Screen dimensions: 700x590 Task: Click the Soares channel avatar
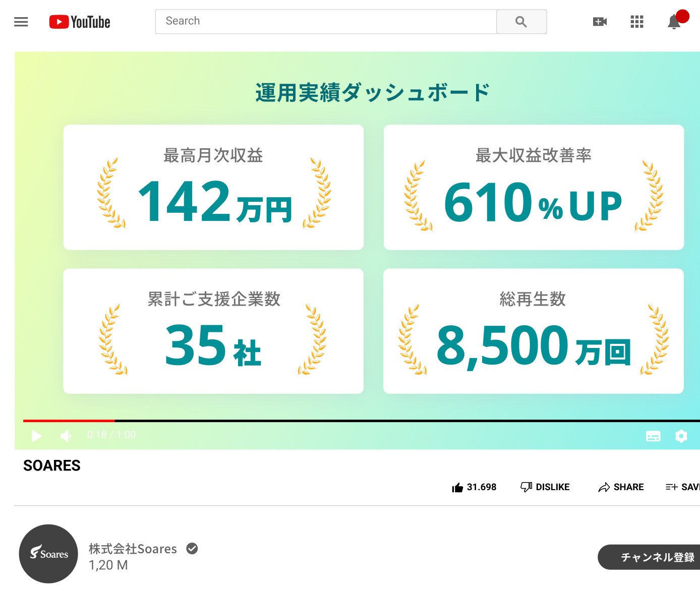coord(48,554)
